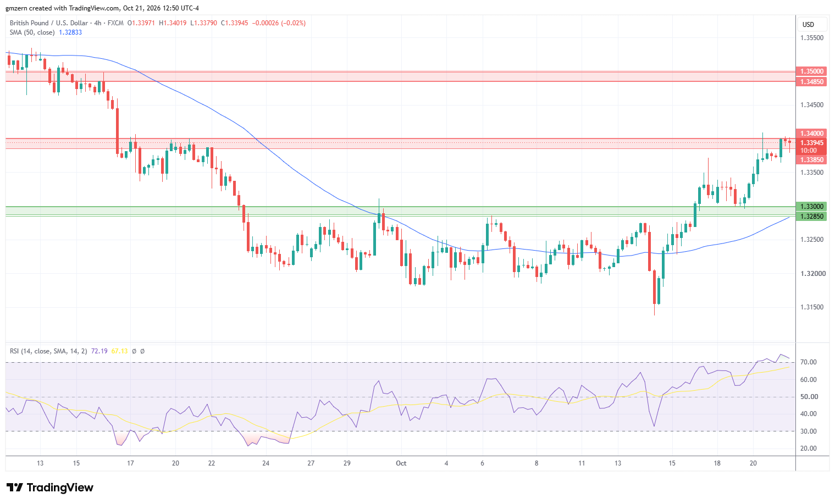Select the RSI (14, close, SMA, 14, 2) legend
The image size is (835, 504).
[x=48, y=351]
